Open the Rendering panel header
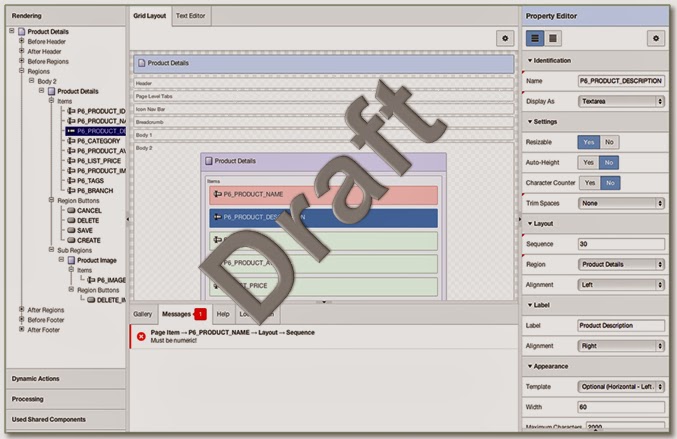Image resolution: width=677 pixels, height=439 pixels. coord(66,16)
